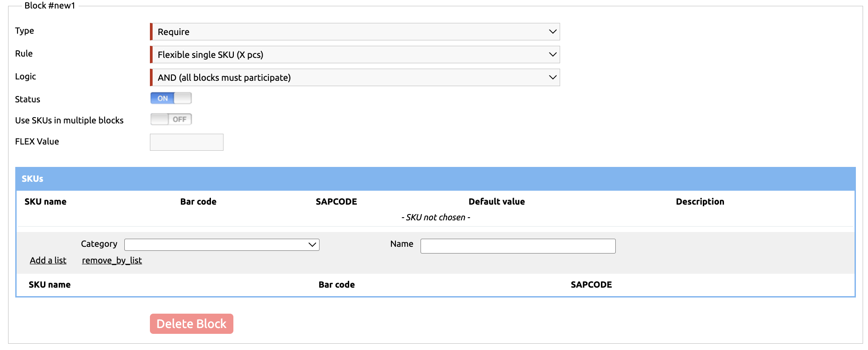Click the Default value column header
The height and width of the screenshot is (350, 868).
496,202
